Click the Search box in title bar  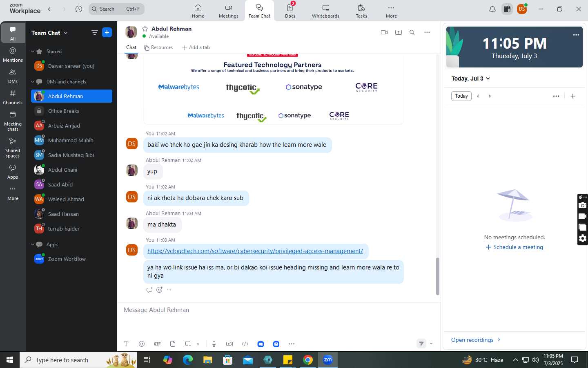coord(116,9)
